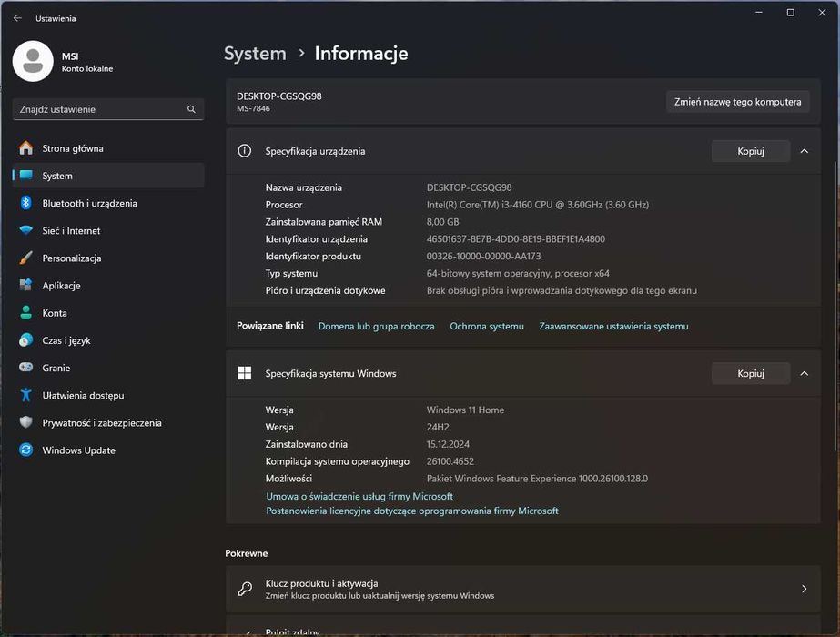This screenshot has height=637, width=840.
Task: Open Konta settings
Action: click(x=108, y=313)
